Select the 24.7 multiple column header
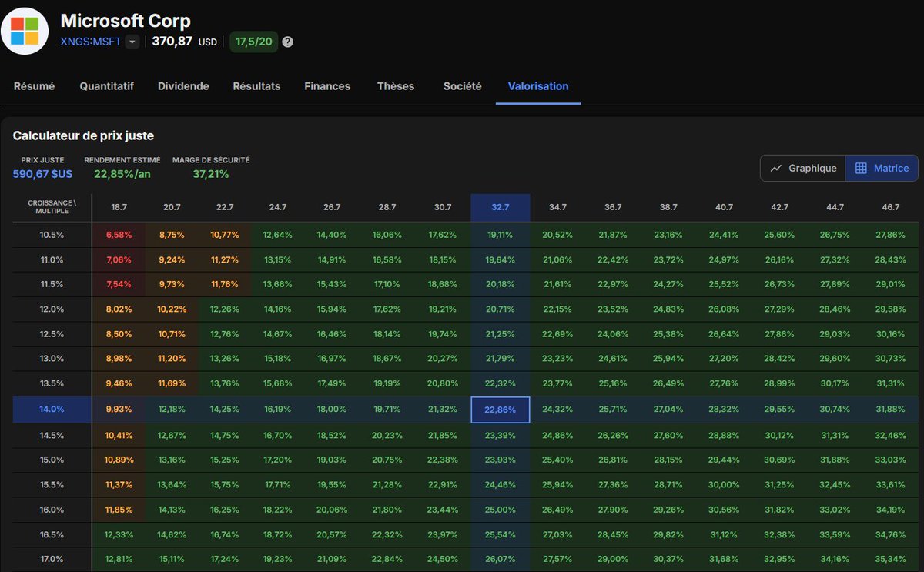This screenshot has height=572, width=924. (x=278, y=207)
